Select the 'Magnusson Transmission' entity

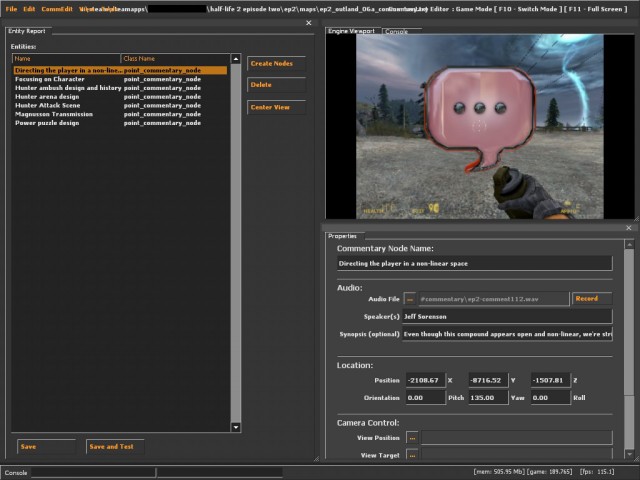coord(120,114)
